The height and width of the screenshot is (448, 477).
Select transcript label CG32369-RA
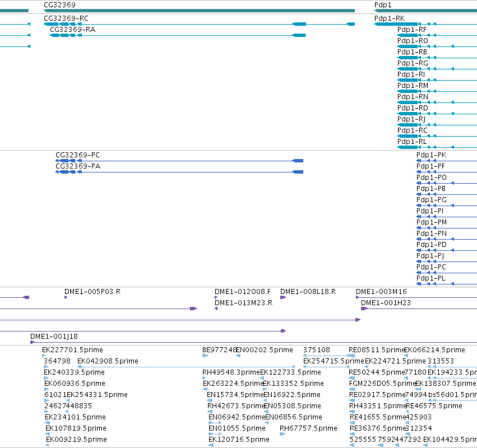pyautogui.click(x=72, y=30)
